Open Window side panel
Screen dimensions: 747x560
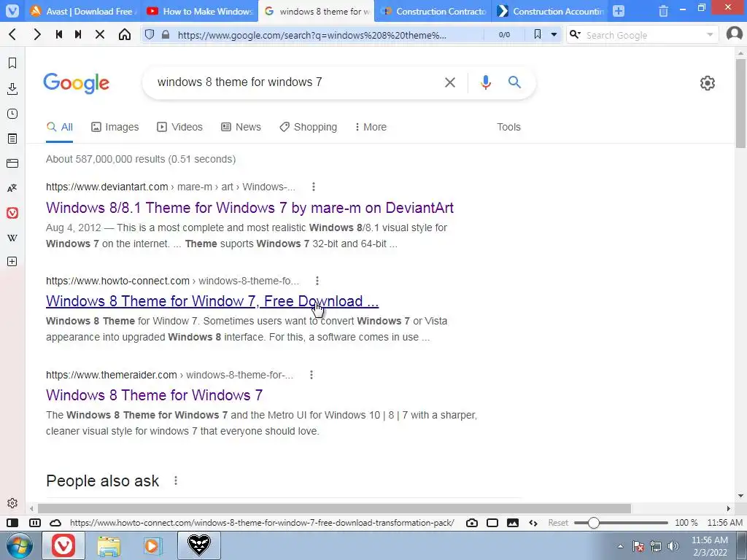12,163
